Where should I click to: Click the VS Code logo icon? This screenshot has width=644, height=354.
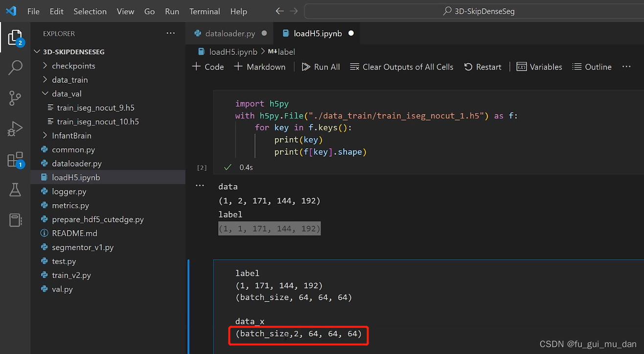(x=11, y=11)
